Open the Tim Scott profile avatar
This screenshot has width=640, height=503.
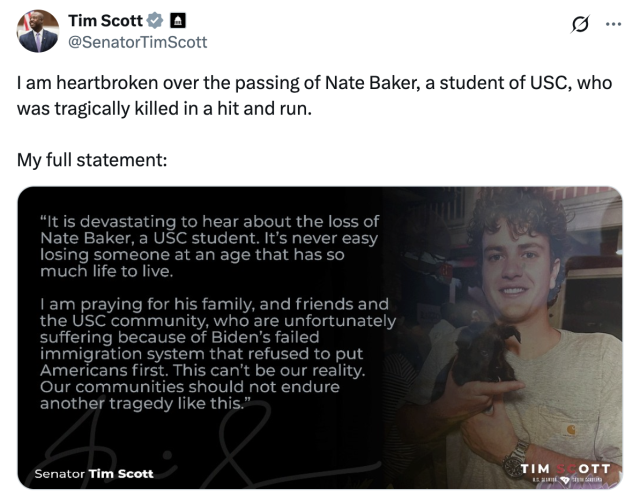point(38,31)
